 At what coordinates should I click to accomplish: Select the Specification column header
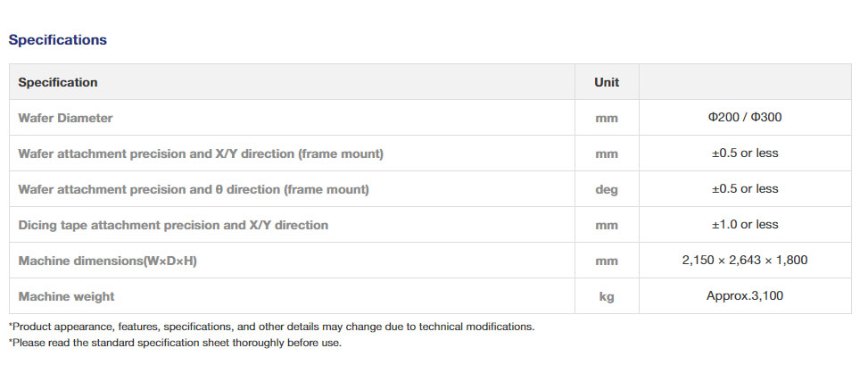point(58,82)
